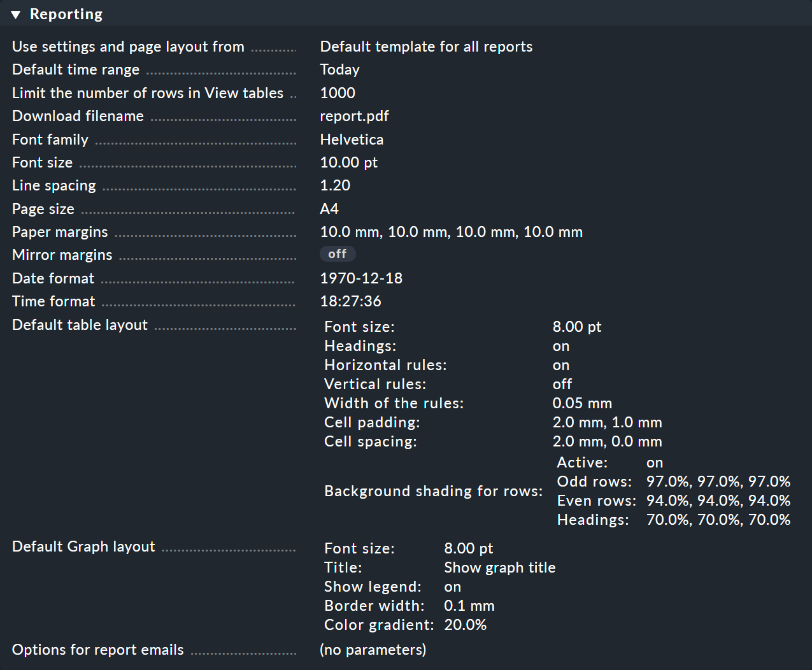Click 'Default template for all reports' value
The height and width of the screenshot is (670, 812).
click(x=426, y=46)
